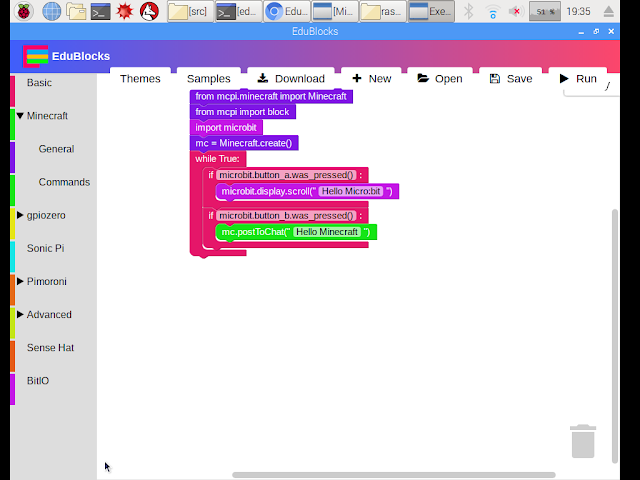The image size is (640, 480).
Task: Open the File Manager folder icon
Action: (x=76, y=11)
